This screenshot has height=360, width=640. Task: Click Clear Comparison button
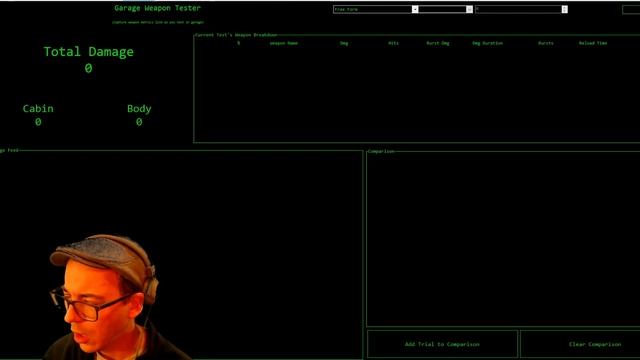tap(581, 344)
